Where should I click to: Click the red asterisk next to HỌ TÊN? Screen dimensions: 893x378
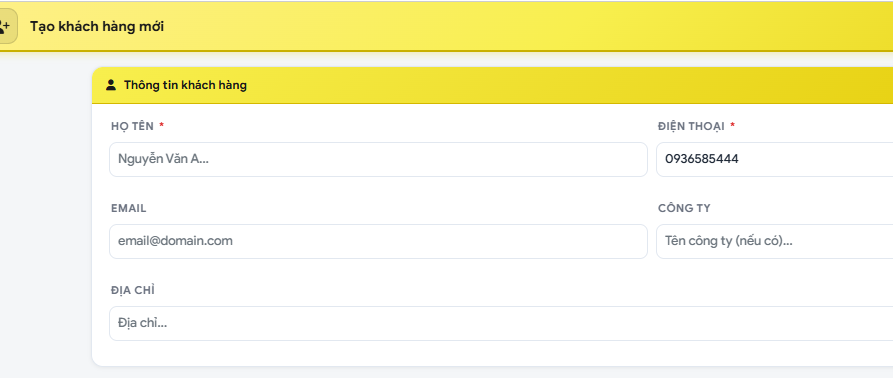pos(162,125)
